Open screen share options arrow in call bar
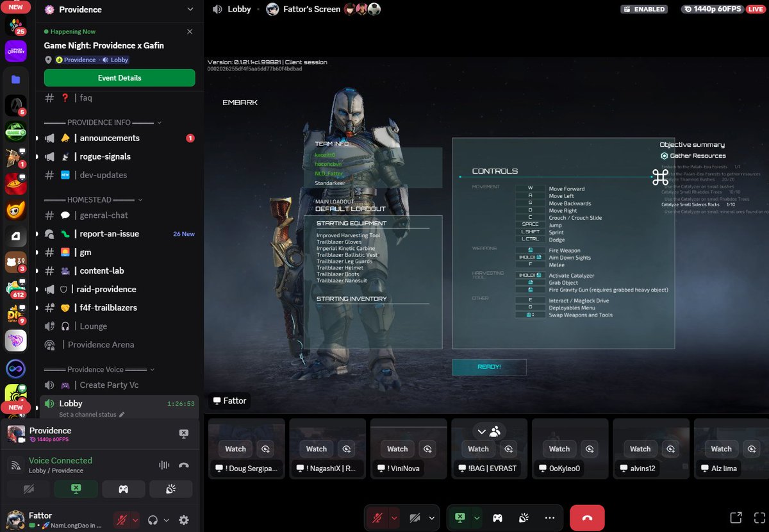This screenshot has width=769, height=532. (x=477, y=518)
